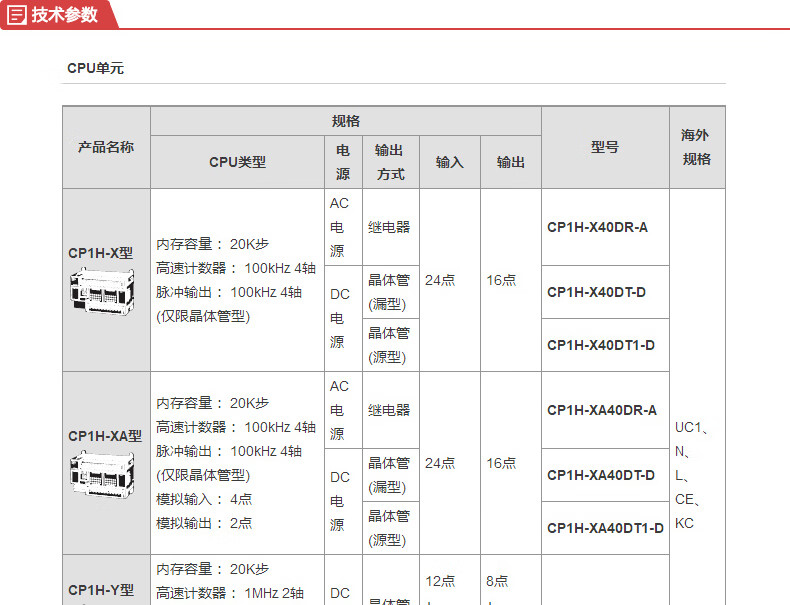This screenshot has height=605, width=790.
Task: Click model CP1H-X40DR-A
Action: tap(597, 227)
